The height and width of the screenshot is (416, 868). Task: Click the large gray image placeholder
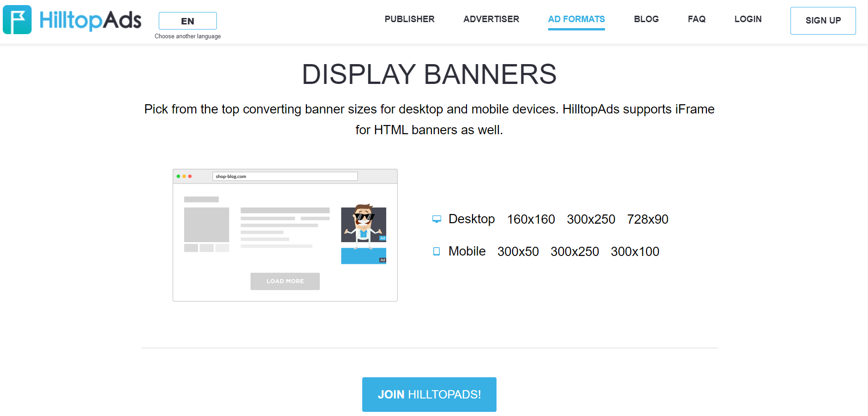click(207, 225)
